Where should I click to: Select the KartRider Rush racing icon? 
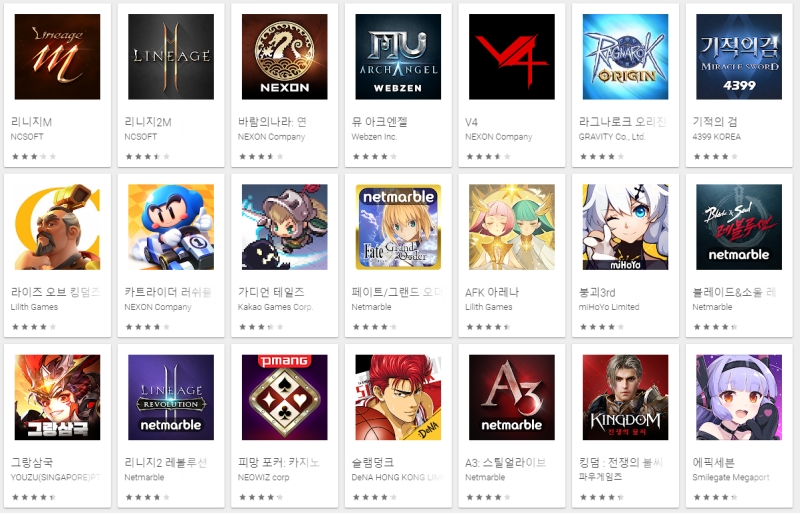[x=171, y=227]
